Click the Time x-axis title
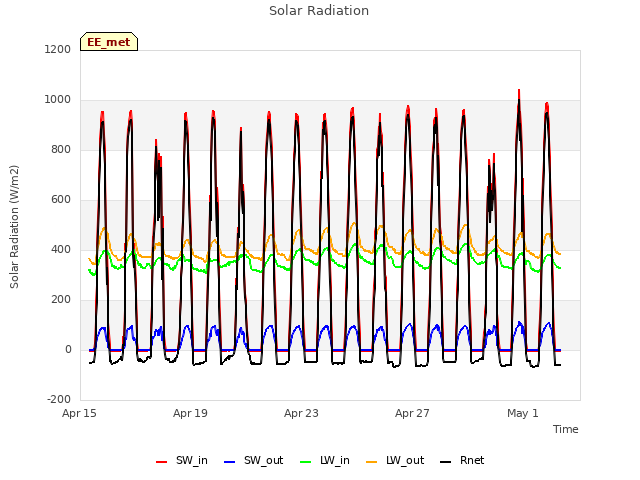 [566, 429]
